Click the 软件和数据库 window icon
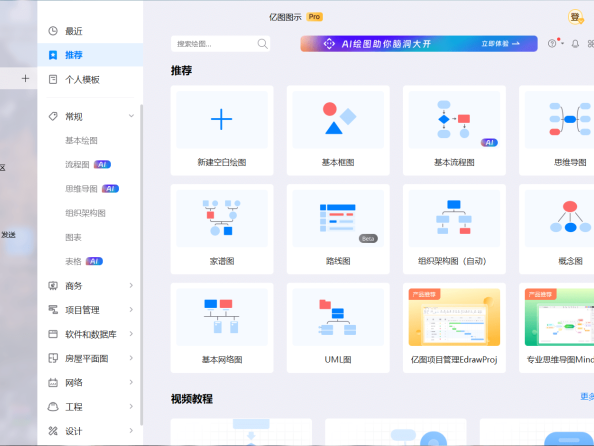The image size is (594, 446). [53, 334]
